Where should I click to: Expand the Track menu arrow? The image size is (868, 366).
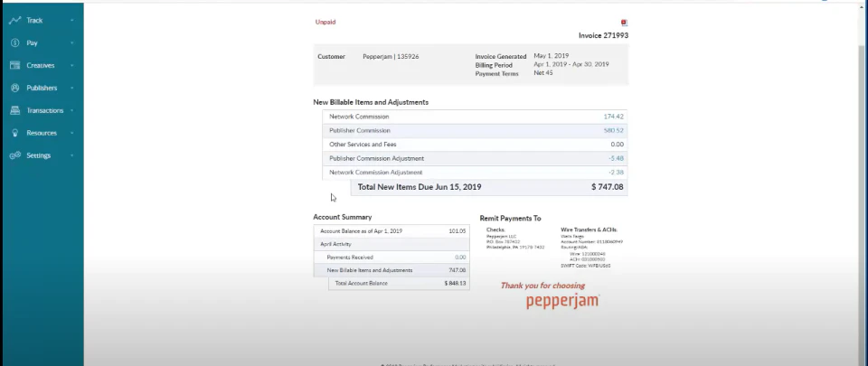point(72,21)
